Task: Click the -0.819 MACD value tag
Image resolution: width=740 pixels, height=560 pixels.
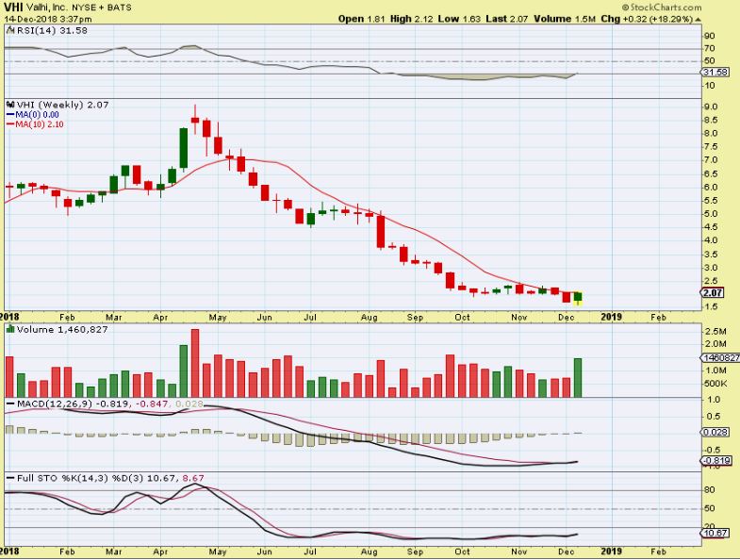Action: pos(716,461)
